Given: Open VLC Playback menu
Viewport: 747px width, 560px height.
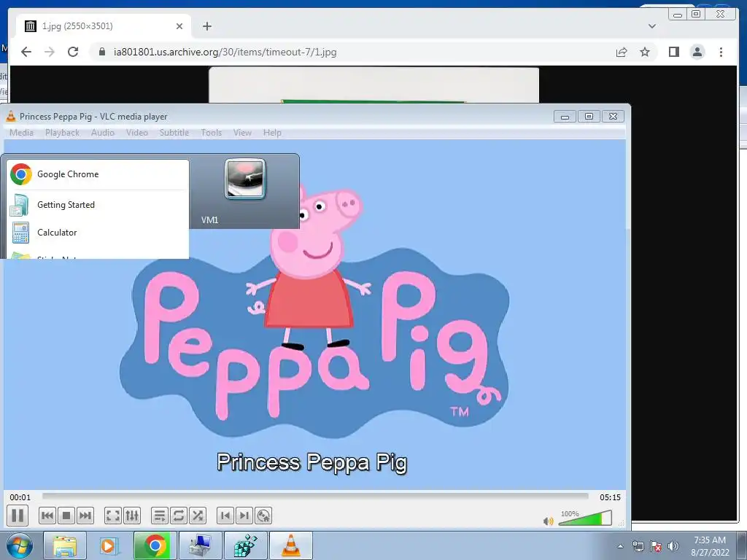Looking at the screenshot, I should (x=62, y=133).
